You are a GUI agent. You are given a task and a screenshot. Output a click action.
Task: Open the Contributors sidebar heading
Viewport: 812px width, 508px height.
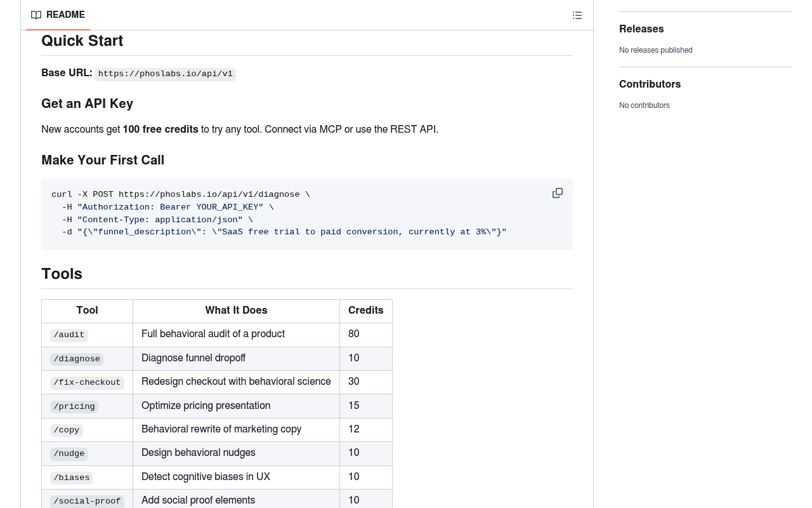(x=650, y=84)
